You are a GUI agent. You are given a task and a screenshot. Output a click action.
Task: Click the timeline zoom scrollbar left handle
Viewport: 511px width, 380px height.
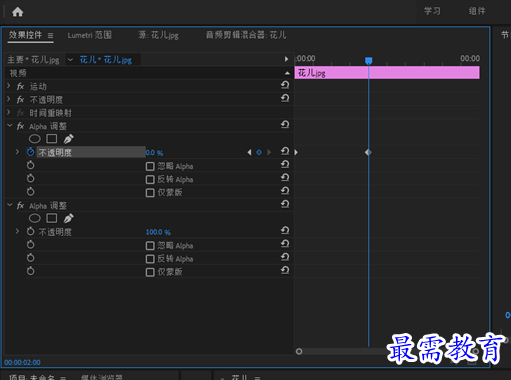299,351
